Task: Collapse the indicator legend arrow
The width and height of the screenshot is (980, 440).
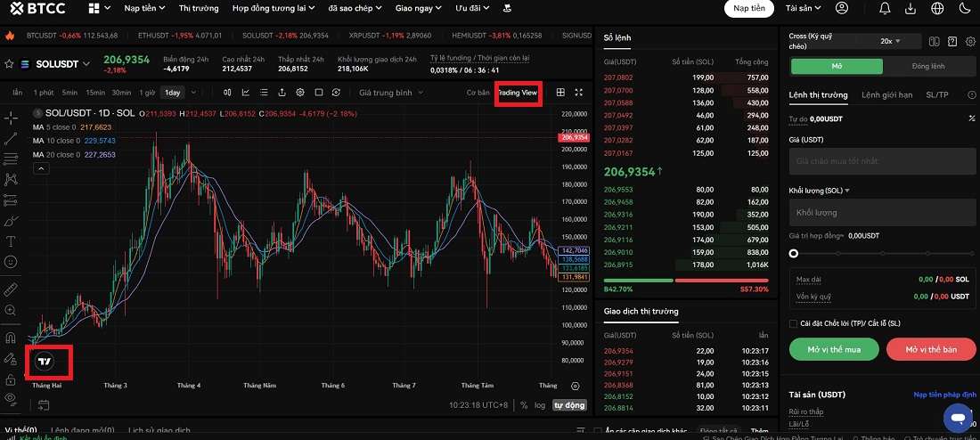Action: (x=41, y=168)
